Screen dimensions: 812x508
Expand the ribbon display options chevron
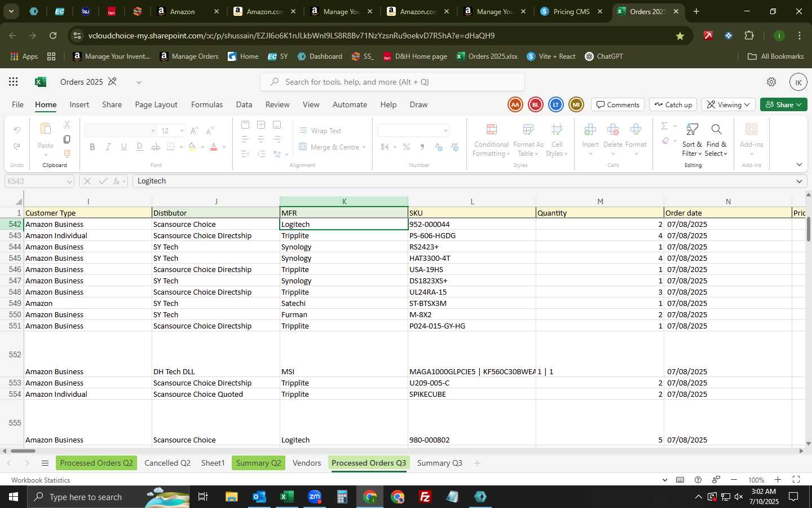point(799,165)
